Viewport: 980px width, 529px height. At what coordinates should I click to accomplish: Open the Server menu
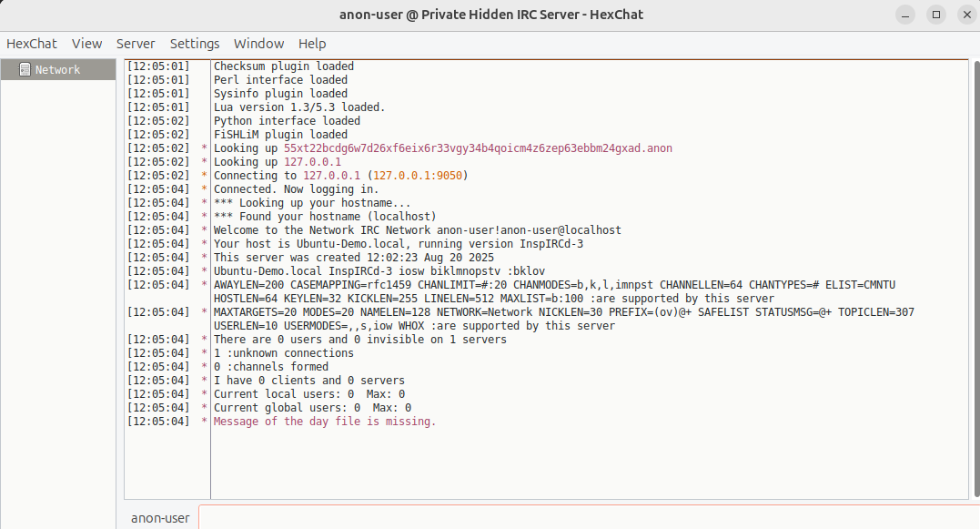point(136,44)
